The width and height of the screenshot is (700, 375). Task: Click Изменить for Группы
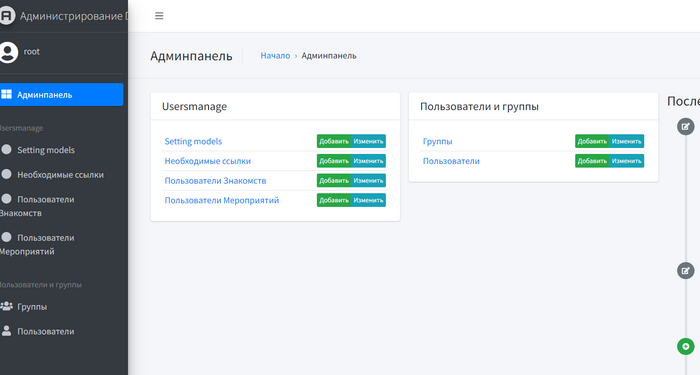626,141
